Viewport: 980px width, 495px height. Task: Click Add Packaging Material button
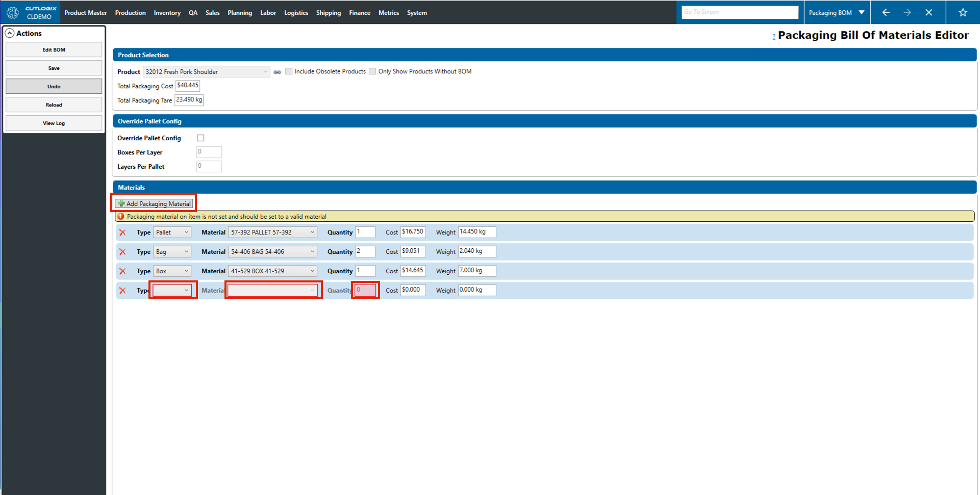coord(154,203)
